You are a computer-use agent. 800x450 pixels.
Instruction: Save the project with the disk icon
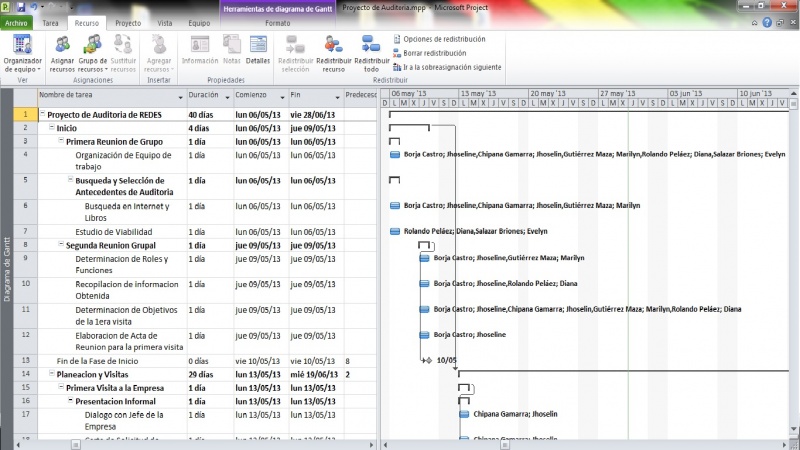pos(22,6)
